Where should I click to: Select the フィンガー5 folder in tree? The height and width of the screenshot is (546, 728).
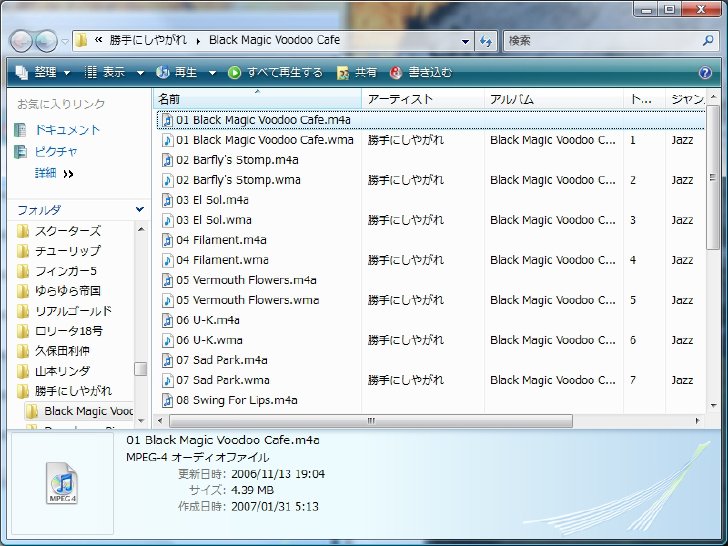(65, 271)
